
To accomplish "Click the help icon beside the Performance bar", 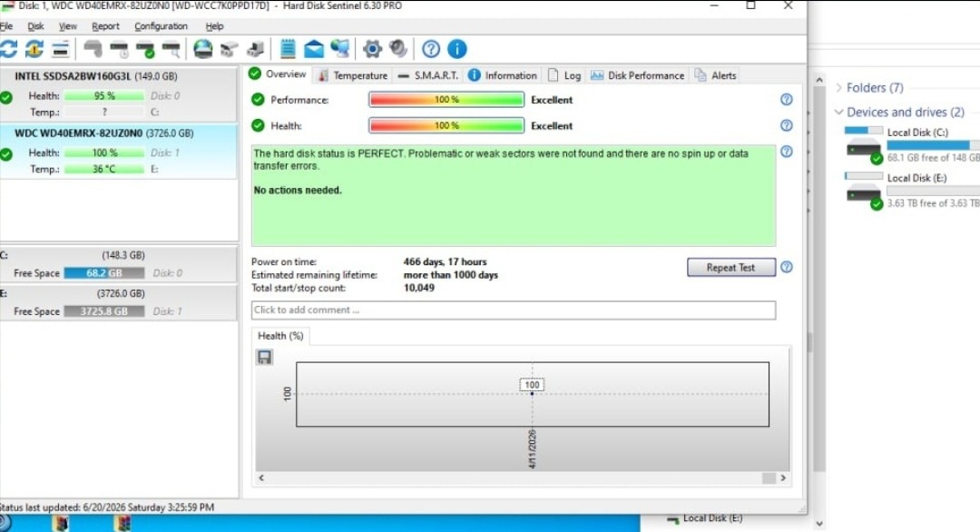I will pyautogui.click(x=786, y=99).
